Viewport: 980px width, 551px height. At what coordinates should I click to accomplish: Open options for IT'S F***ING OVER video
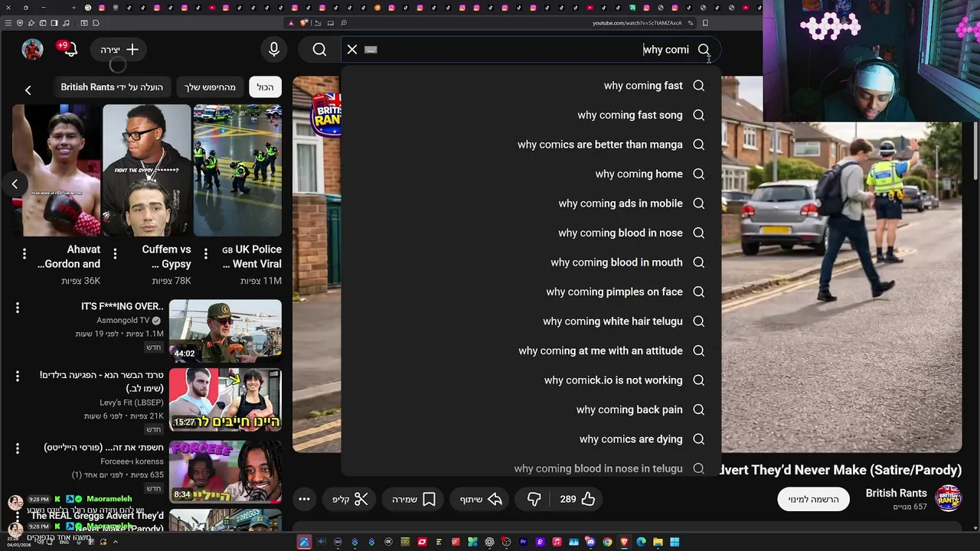[18, 308]
